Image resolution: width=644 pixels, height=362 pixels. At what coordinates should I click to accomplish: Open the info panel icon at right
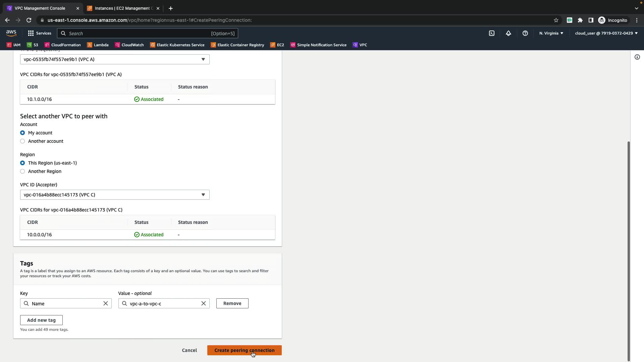(x=637, y=57)
